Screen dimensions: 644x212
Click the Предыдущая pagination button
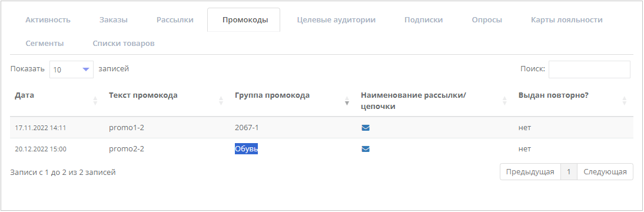tap(530, 172)
